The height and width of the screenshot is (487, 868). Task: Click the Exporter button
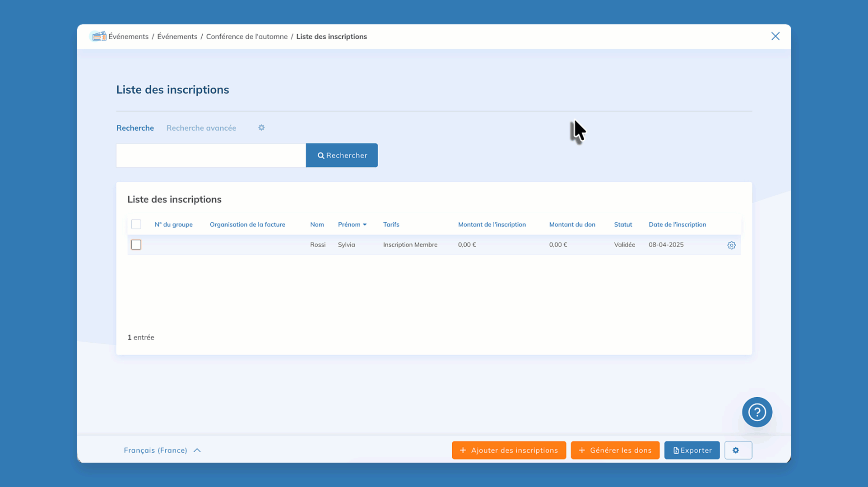pos(692,450)
